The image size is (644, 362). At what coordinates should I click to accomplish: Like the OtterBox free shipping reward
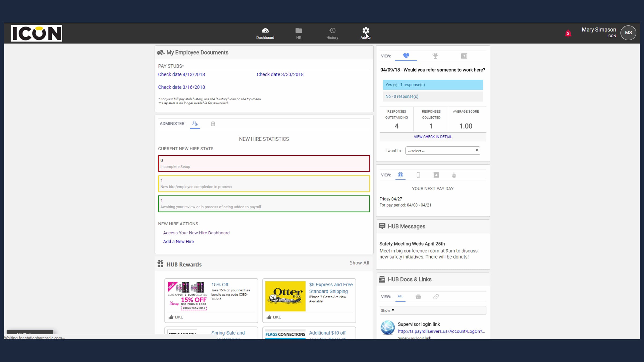(274, 317)
